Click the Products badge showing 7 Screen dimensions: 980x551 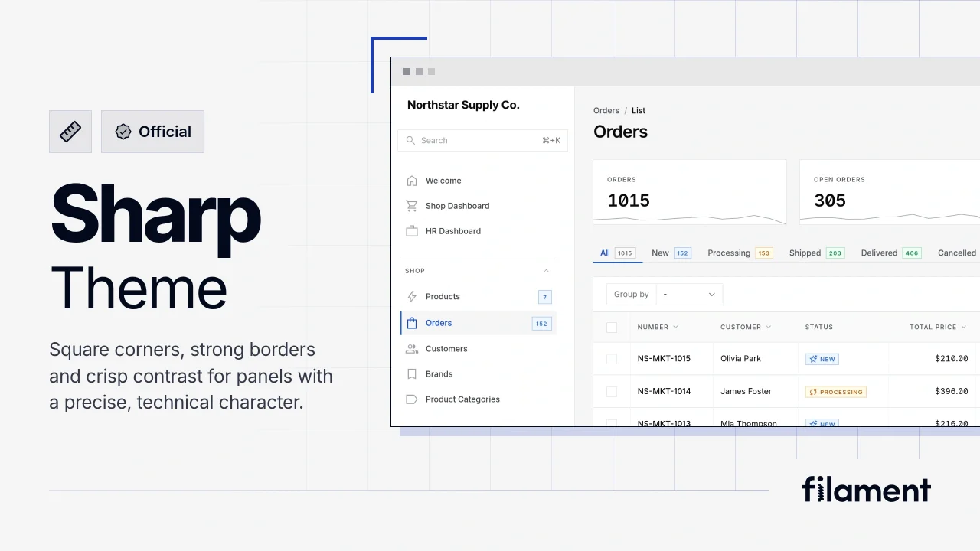tap(544, 297)
